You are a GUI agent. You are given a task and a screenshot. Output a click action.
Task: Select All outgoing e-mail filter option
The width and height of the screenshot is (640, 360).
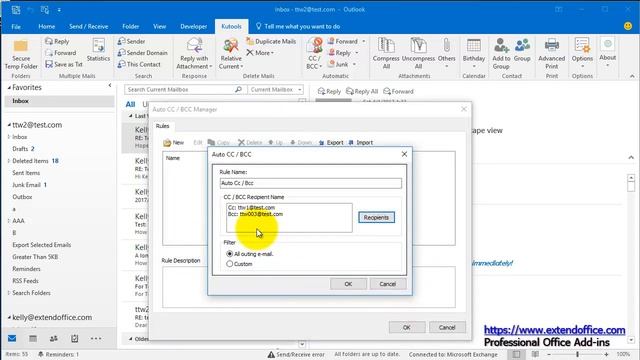click(250, 254)
